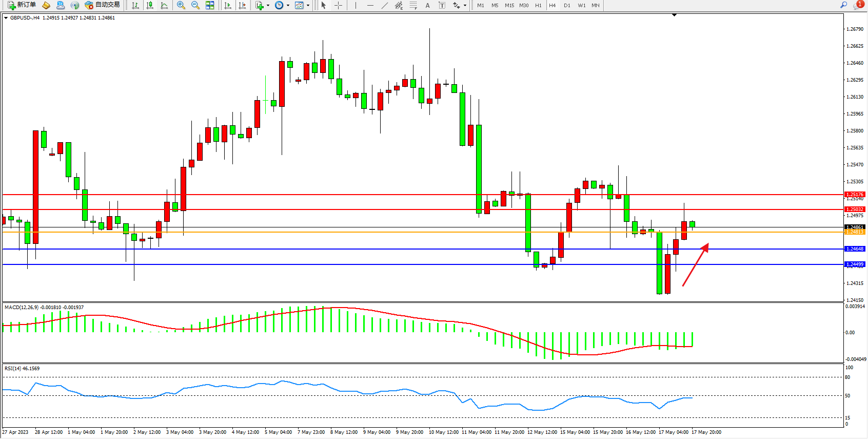Open the indicators list dropdown arrow
868x439 pixels.
268,6
